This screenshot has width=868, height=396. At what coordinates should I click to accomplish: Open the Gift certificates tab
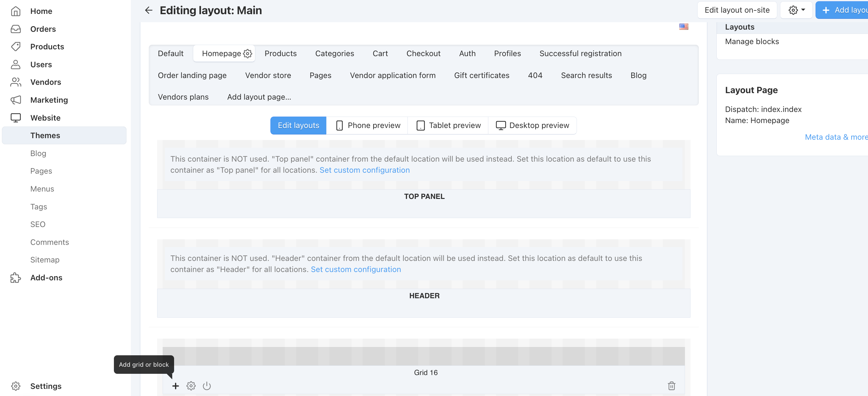click(482, 76)
